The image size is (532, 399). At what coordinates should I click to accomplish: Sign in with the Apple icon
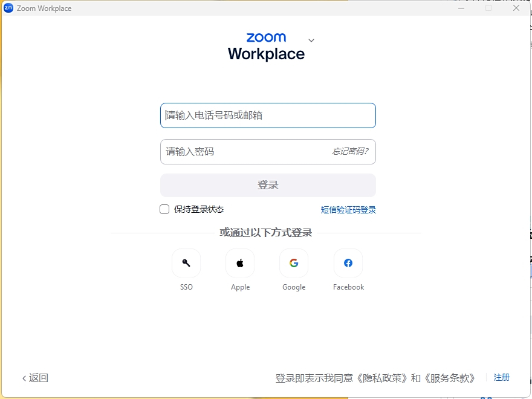coord(240,263)
